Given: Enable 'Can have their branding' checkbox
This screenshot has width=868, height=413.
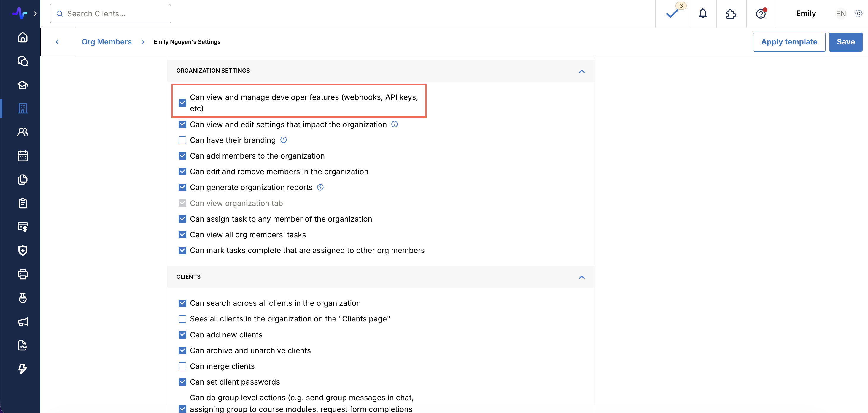Looking at the screenshot, I should [182, 140].
